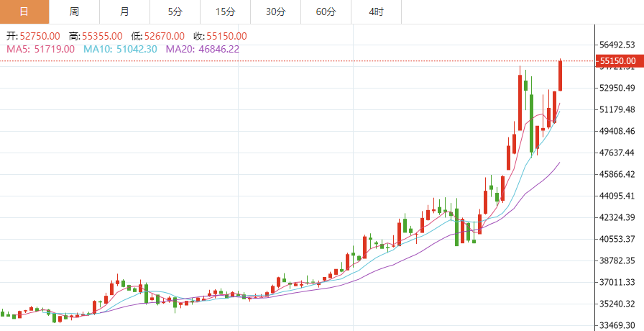The height and width of the screenshot is (331, 644).
Task: Select the 15分 interval tab
Action: [225, 12]
